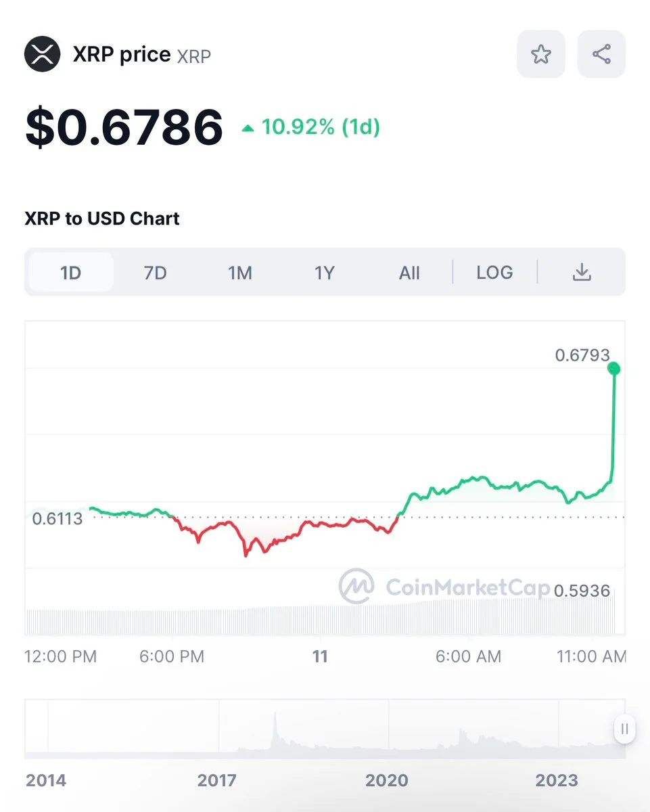Image resolution: width=650 pixels, height=812 pixels.
Task: Click the 0.6113 opening price label
Action: 57,519
